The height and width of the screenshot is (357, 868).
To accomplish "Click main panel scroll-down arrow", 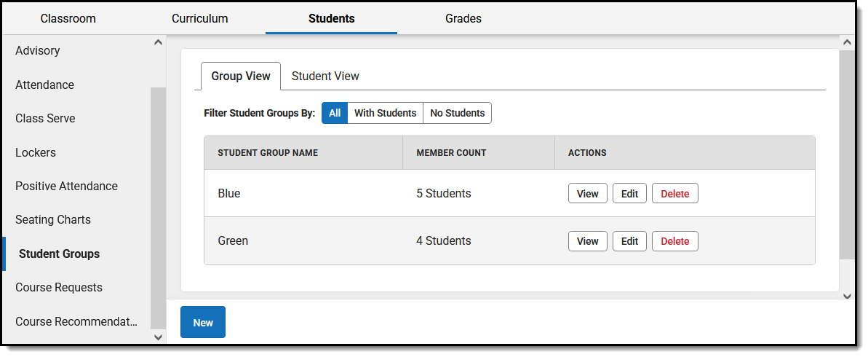I will 846,296.
